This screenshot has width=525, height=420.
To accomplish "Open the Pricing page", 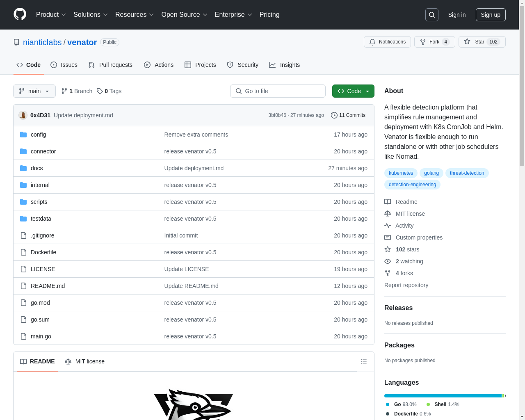I will [x=269, y=15].
